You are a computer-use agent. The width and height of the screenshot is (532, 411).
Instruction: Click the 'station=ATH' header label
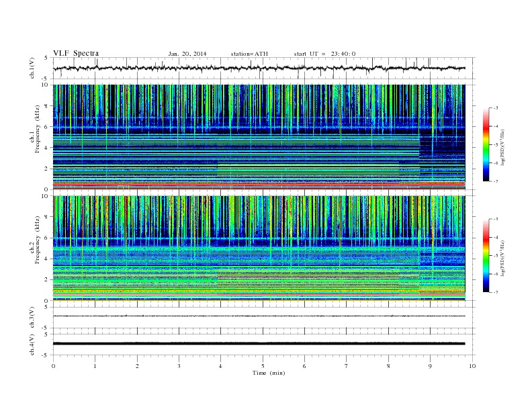click(x=249, y=54)
